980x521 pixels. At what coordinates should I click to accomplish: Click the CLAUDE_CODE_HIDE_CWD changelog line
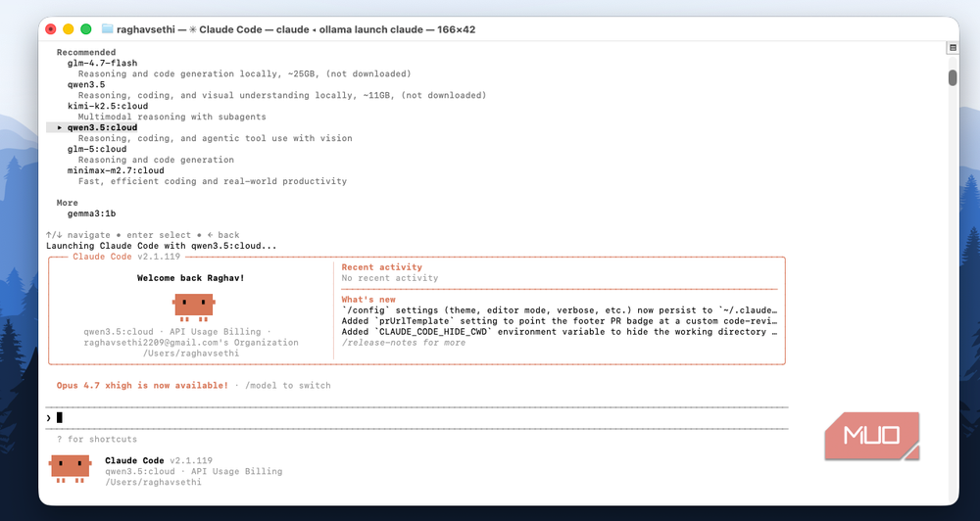[560, 332]
